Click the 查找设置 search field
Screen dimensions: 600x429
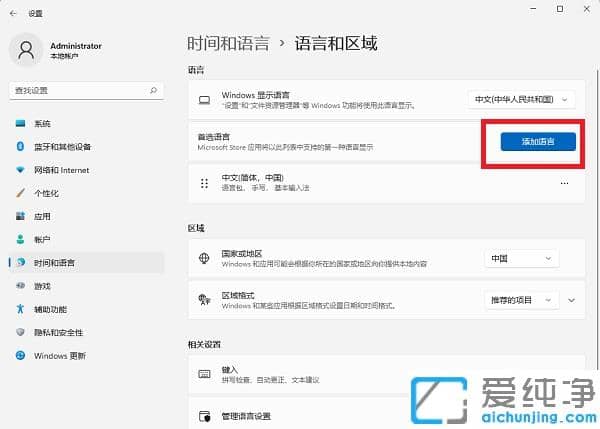tap(80, 90)
